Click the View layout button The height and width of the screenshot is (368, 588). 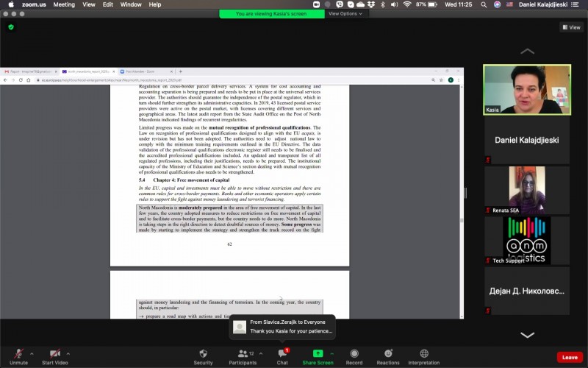[x=571, y=27]
